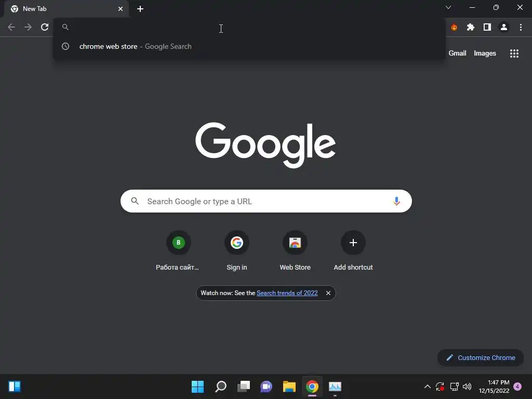Viewport: 532px width, 399px height.
Task: Click the volume speaker tray icon
Action: 467,387
